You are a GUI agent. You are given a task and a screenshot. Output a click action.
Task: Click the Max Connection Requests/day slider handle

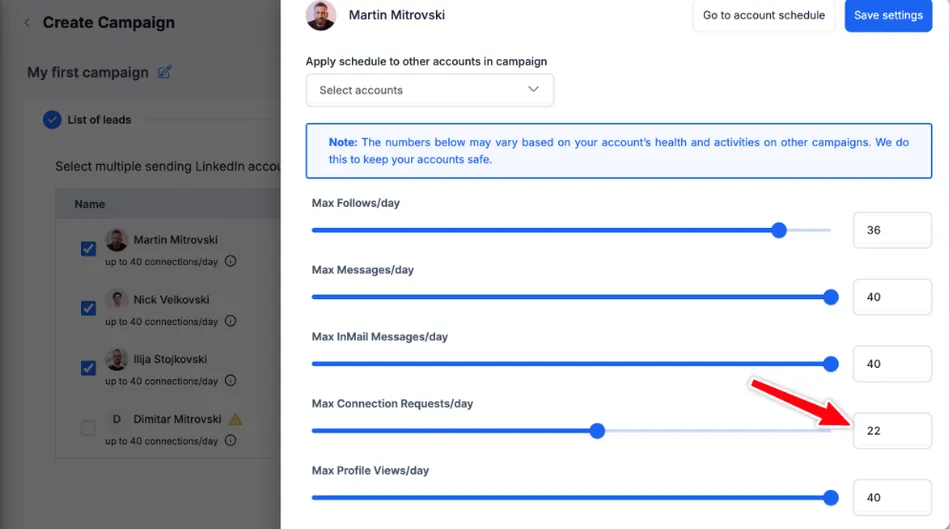click(597, 431)
